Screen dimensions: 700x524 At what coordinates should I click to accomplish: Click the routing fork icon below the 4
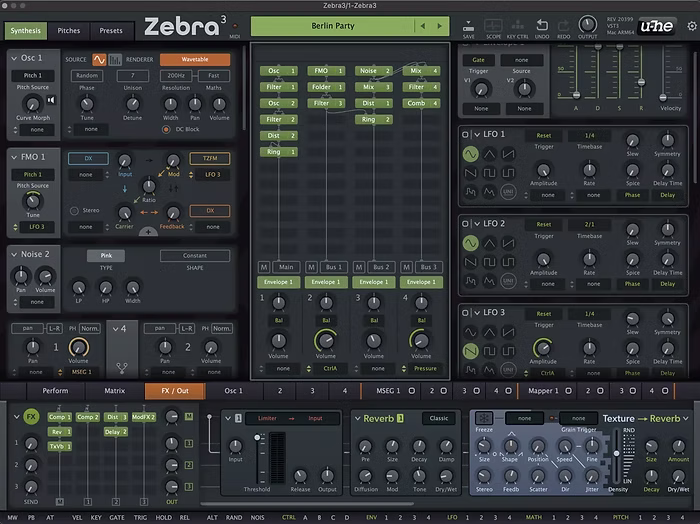122,368
